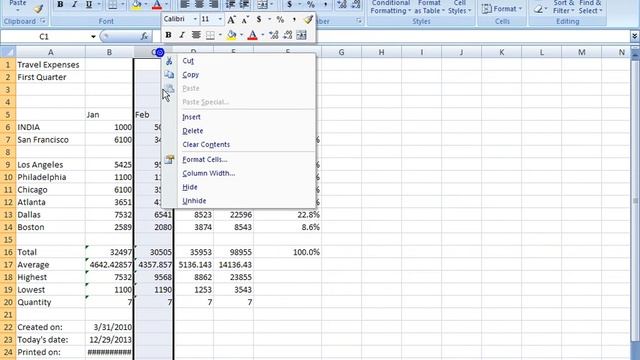Click the Format button in the Cells group

pyautogui.click(x=502, y=9)
